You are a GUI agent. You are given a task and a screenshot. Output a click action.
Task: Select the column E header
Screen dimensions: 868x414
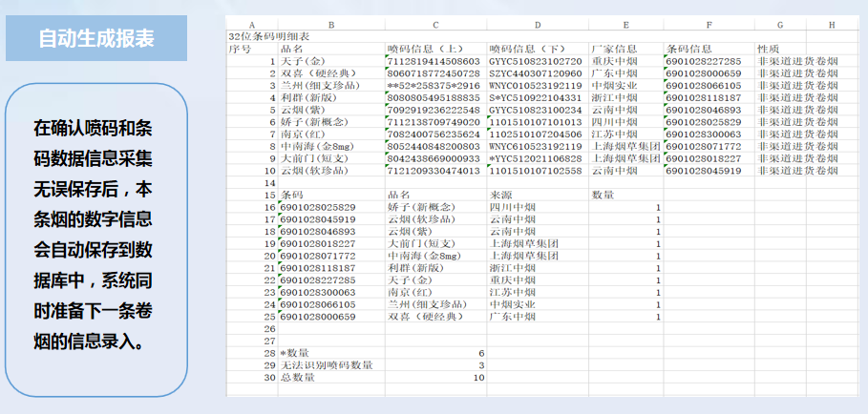[x=625, y=24]
